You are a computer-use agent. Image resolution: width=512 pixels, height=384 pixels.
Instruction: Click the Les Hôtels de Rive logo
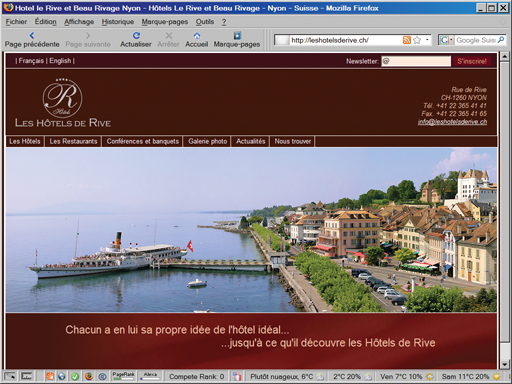coord(63,103)
